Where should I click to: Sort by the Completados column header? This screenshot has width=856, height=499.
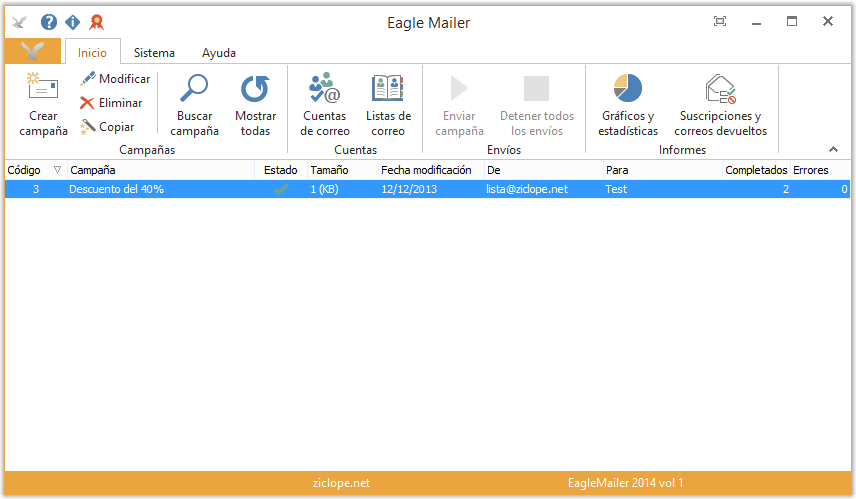click(756, 170)
